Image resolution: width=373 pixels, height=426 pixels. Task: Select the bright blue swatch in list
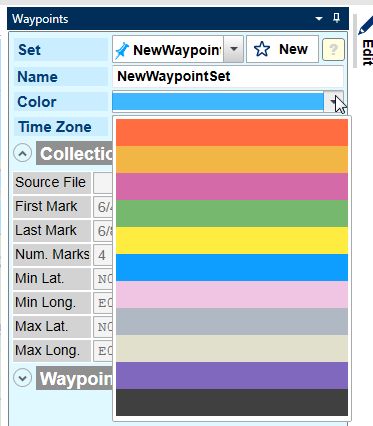click(x=232, y=268)
